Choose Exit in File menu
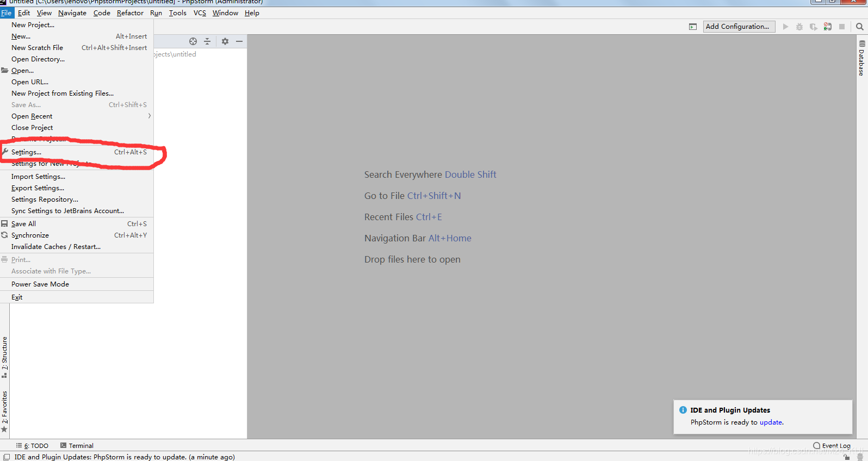This screenshot has width=868, height=461. (x=77, y=297)
